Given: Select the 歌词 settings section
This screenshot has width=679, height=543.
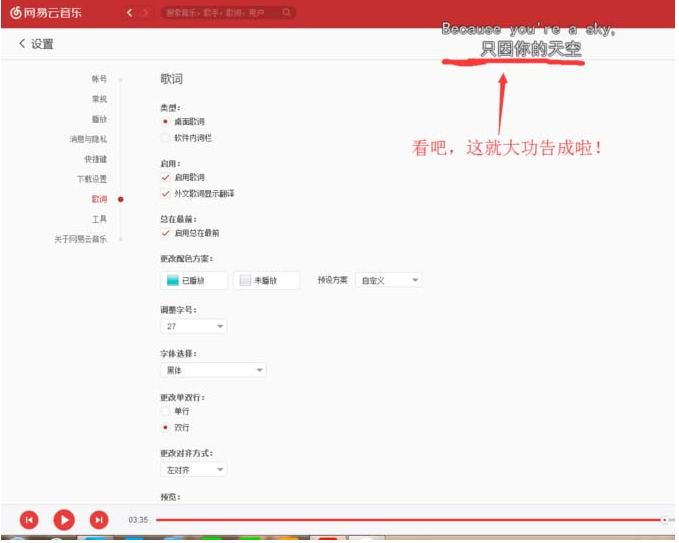Looking at the screenshot, I should pyautogui.click(x=99, y=200).
